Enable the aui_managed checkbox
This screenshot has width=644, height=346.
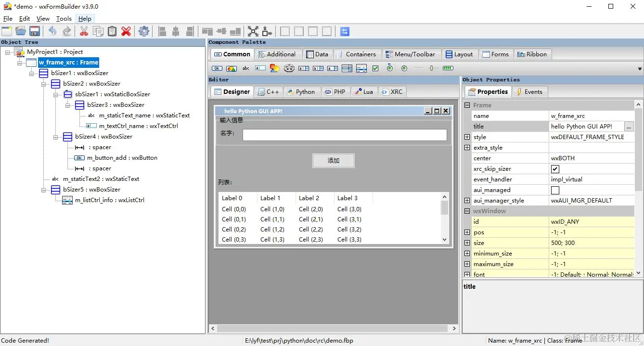coord(555,190)
